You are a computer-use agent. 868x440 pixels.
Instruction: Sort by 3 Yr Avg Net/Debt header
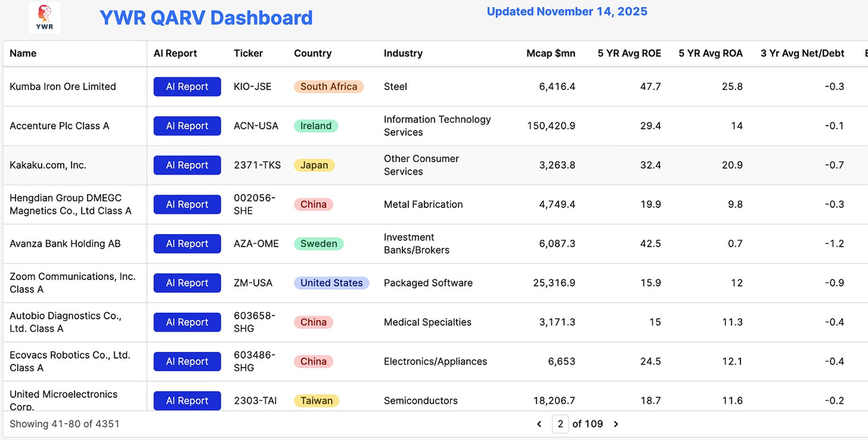tap(802, 53)
